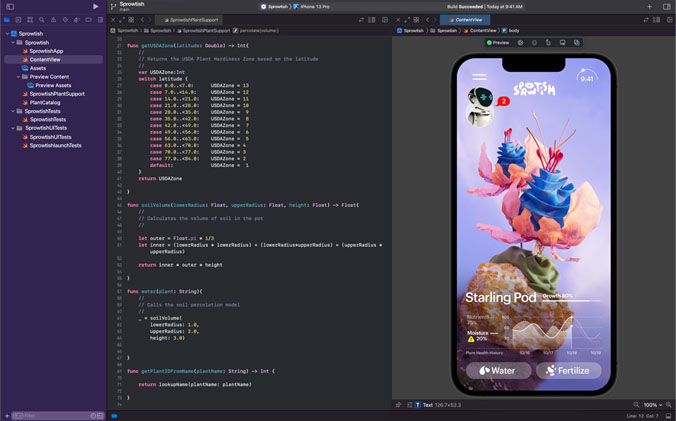Open preview variants menu in canvas
The width and height of the screenshot is (676, 421).
pyautogui.click(x=534, y=43)
